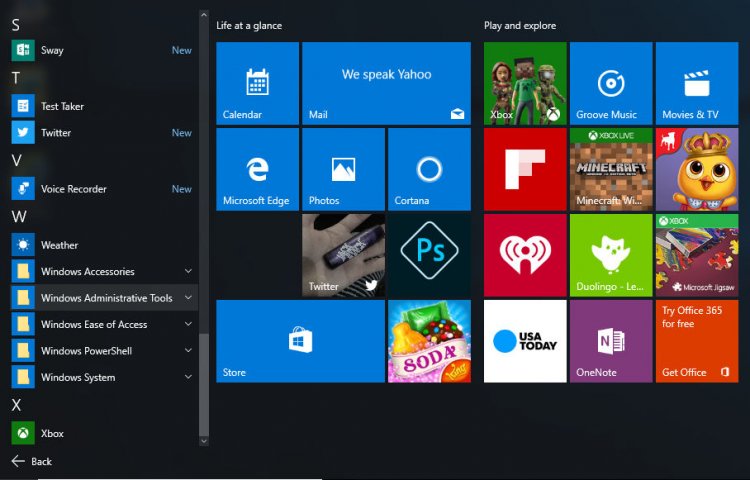Launch the Candy Crush Soda tile
Viewport: 750px width, 480px height.
[x=430, y=341]
